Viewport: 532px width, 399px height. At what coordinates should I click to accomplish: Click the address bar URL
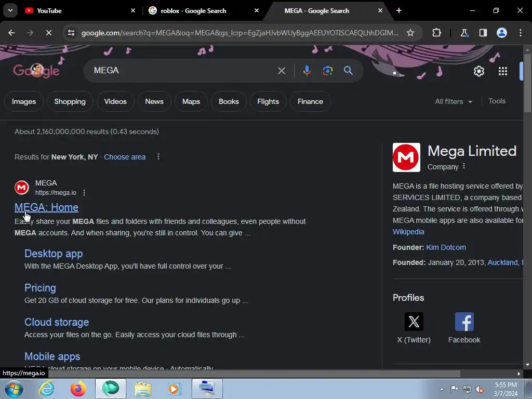click(240, 33)
